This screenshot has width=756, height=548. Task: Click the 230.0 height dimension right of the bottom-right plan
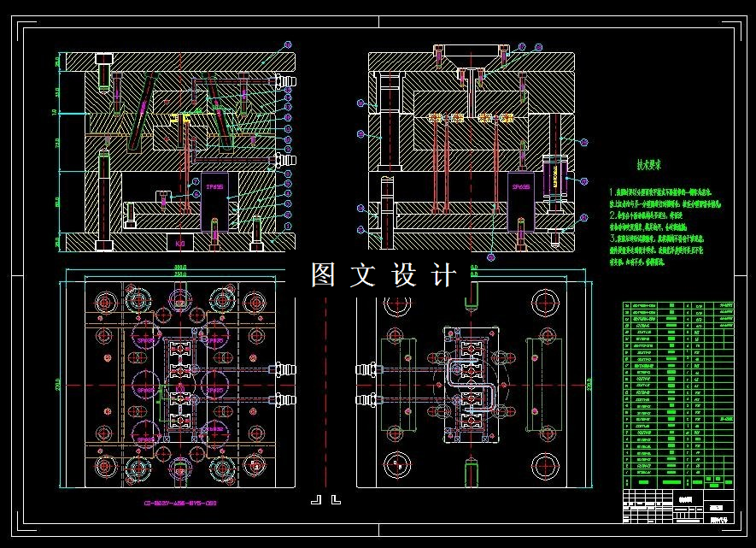(x=589, y=386)
